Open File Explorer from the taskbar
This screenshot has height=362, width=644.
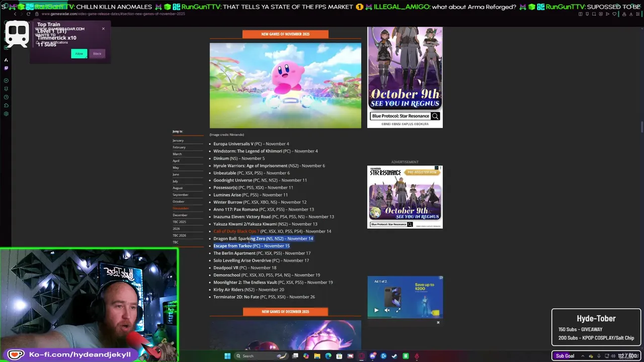(317, 356)
